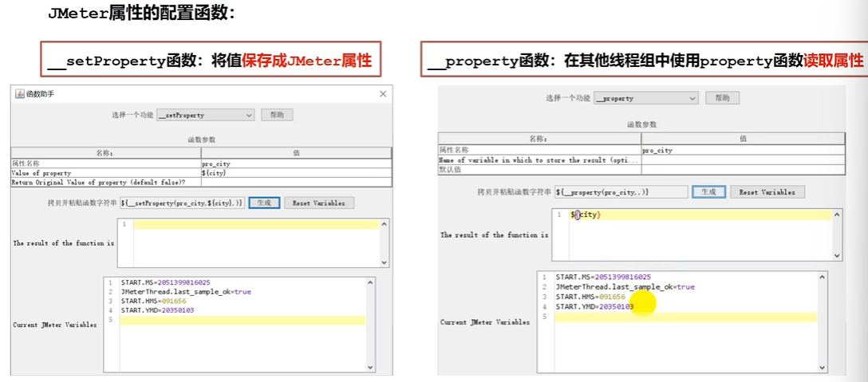Click 属性名称 row in property table
The width and height of the screenshot is (868, 382).
pyautogui.click(x=540, y=150)
